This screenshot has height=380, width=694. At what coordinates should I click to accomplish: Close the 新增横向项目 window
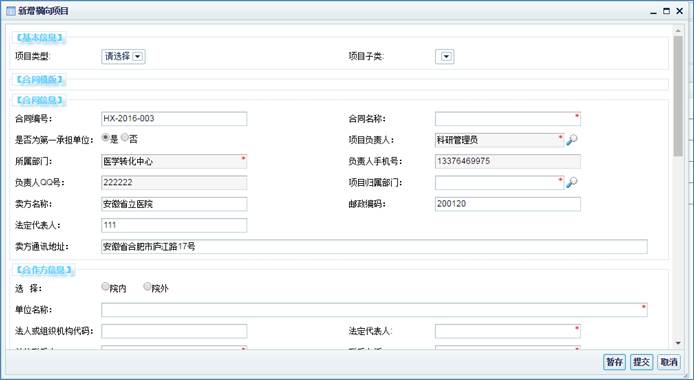(680, 11)
